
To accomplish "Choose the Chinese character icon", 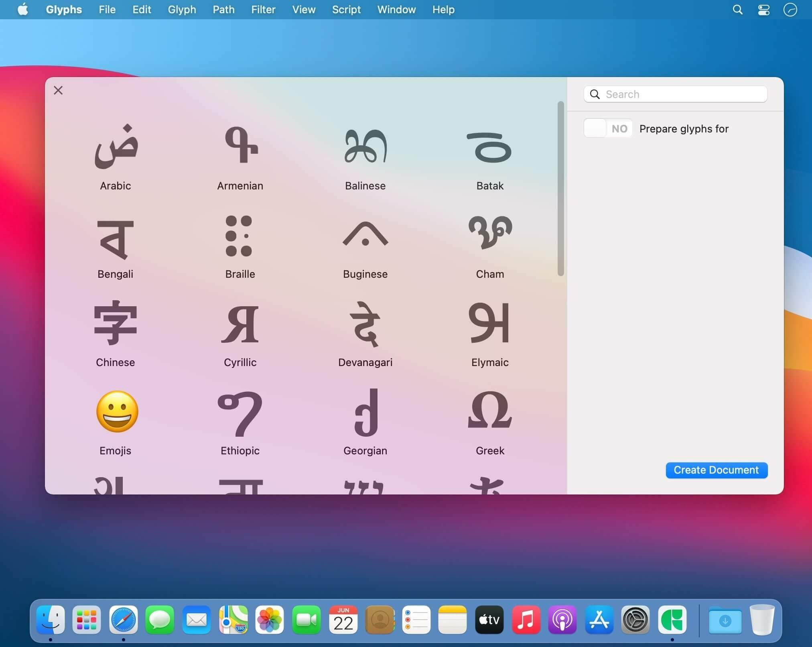I will tap(116, 323).
